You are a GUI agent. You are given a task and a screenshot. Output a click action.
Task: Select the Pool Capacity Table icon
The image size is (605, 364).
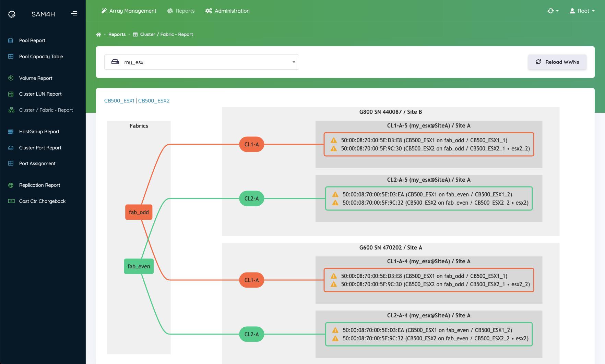point(11,57)
